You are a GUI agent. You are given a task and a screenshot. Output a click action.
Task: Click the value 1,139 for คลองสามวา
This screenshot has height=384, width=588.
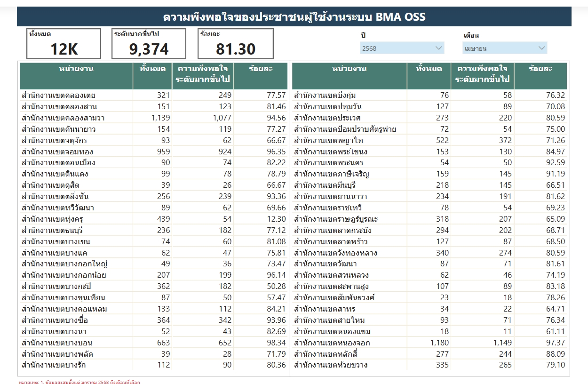161,118
